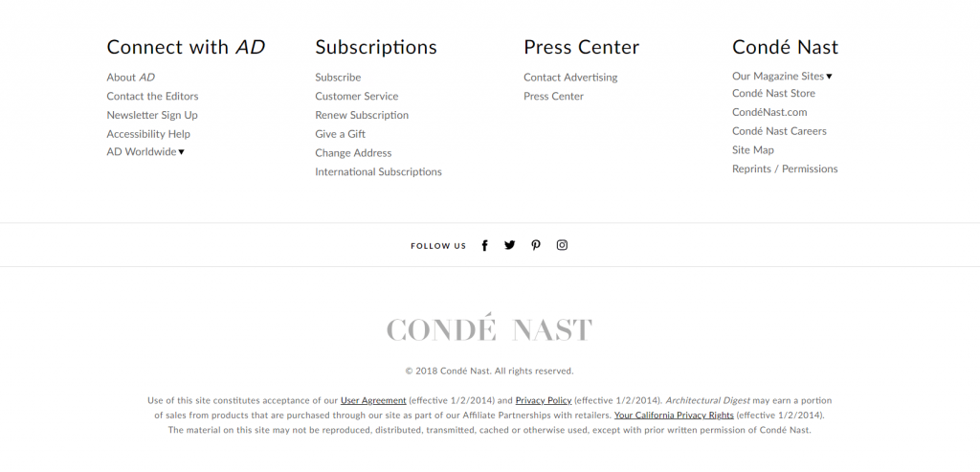Visit the Accessibility Help page

point(148,134)
